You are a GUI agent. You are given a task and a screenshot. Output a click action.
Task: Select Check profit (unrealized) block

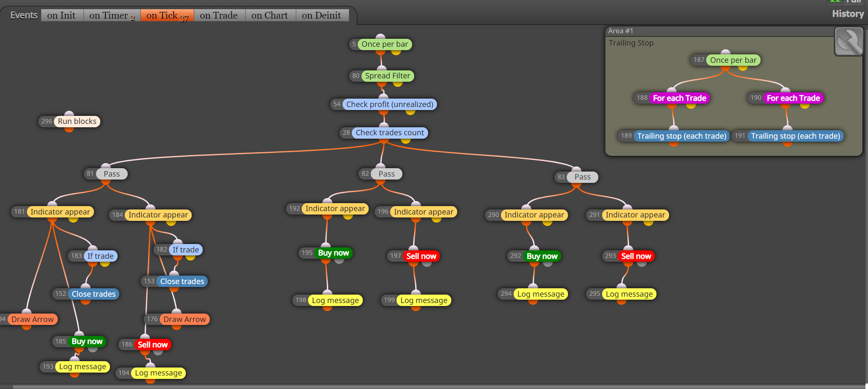(x=390, y=105)
